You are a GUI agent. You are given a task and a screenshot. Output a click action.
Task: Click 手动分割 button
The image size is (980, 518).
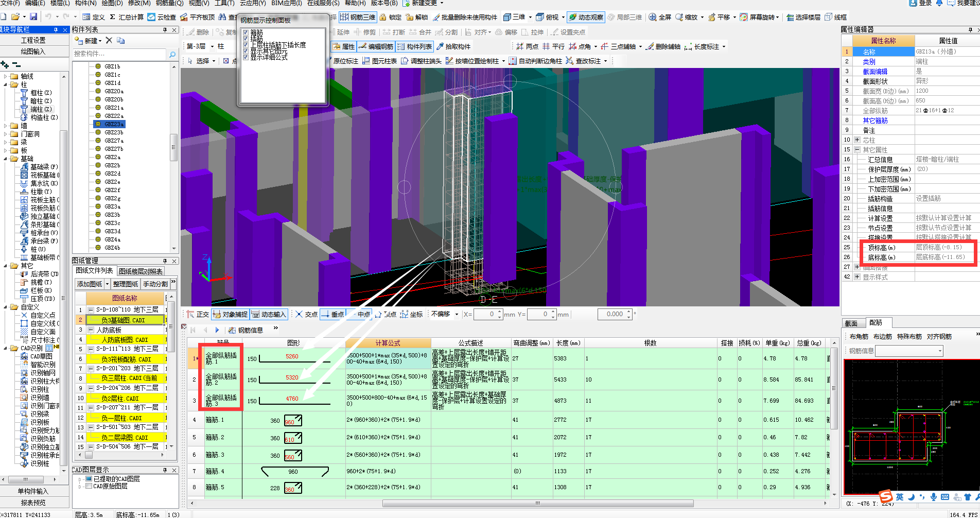pos(155,284)
